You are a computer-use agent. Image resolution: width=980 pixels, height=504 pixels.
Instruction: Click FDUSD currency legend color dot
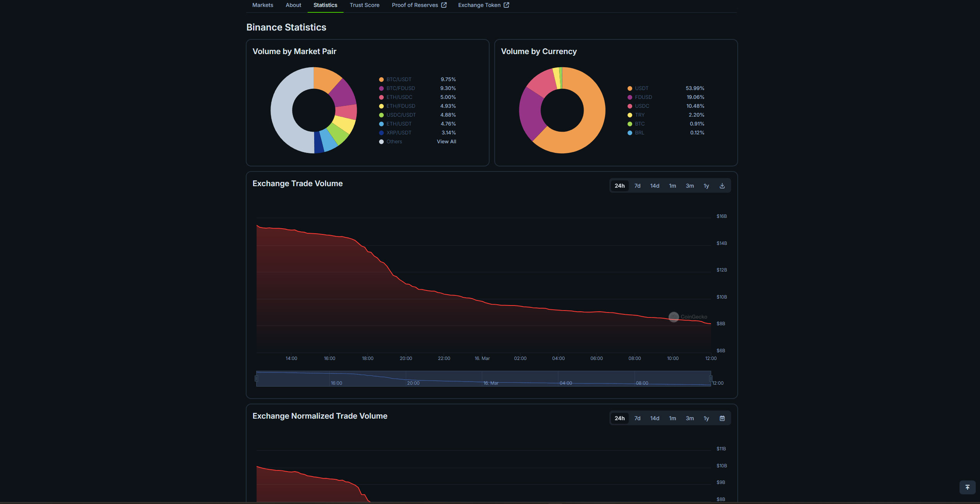pos(630,97)
